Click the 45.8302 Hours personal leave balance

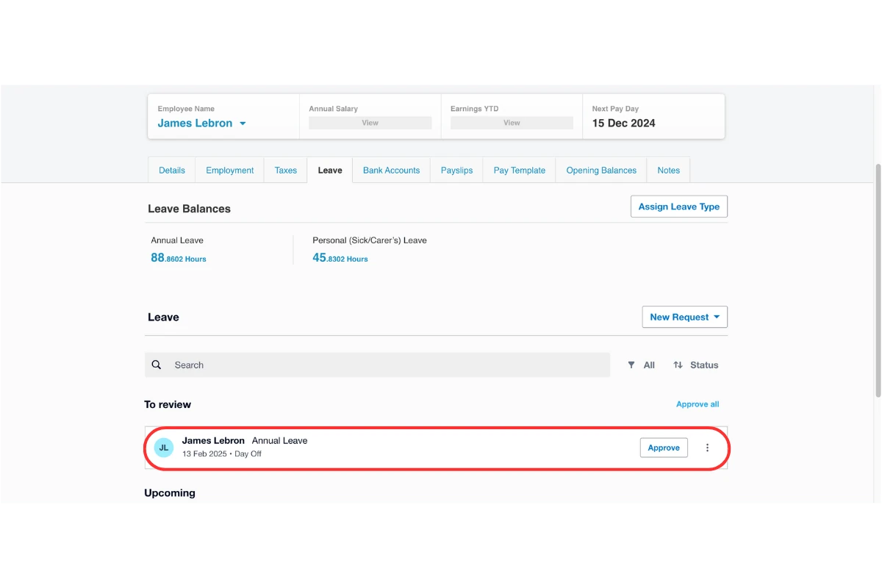pos(340,258)
